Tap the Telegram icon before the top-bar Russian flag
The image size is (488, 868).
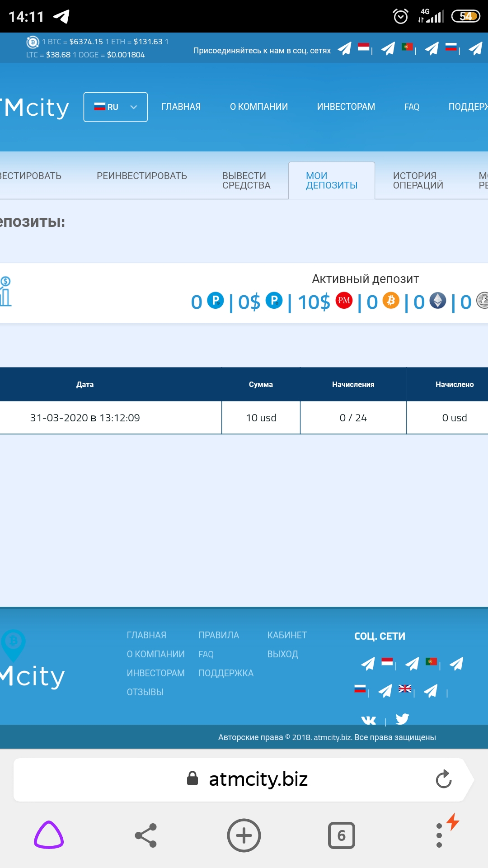click(432, 48)
